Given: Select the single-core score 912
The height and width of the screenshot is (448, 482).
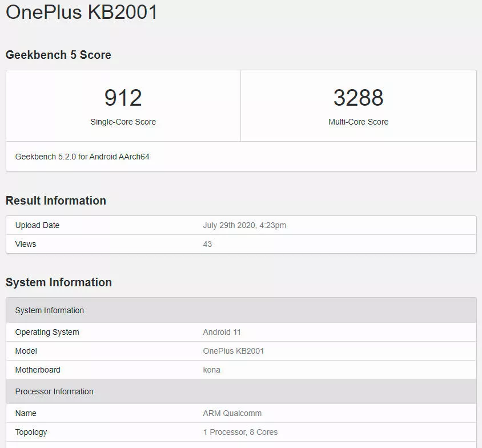Looking at the screenshot, I should point(123,98).
